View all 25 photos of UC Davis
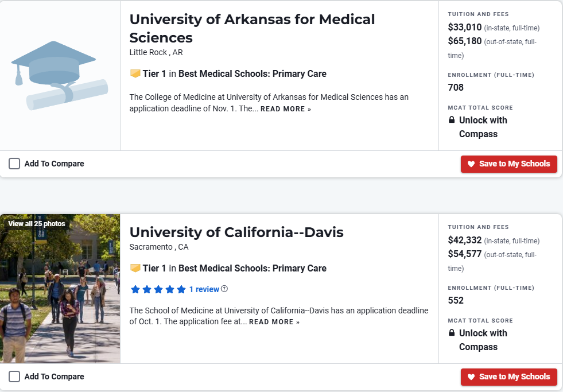 coord(37,224)
